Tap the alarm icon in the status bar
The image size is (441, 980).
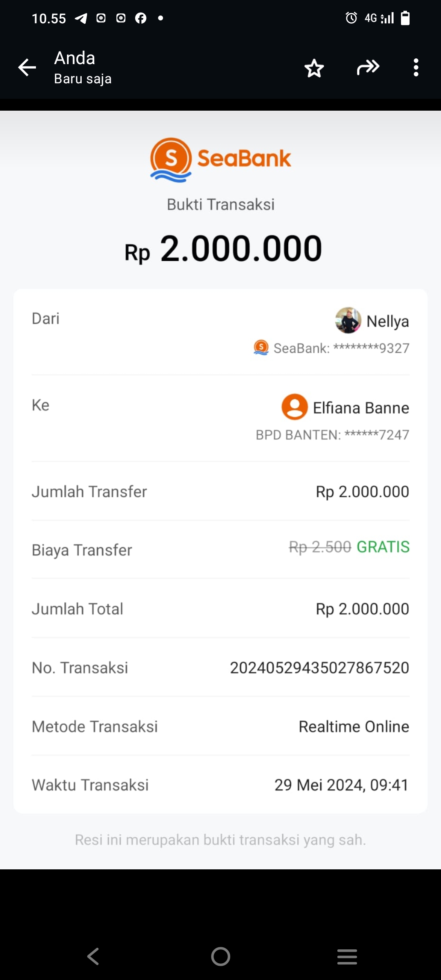pos(351,18)
